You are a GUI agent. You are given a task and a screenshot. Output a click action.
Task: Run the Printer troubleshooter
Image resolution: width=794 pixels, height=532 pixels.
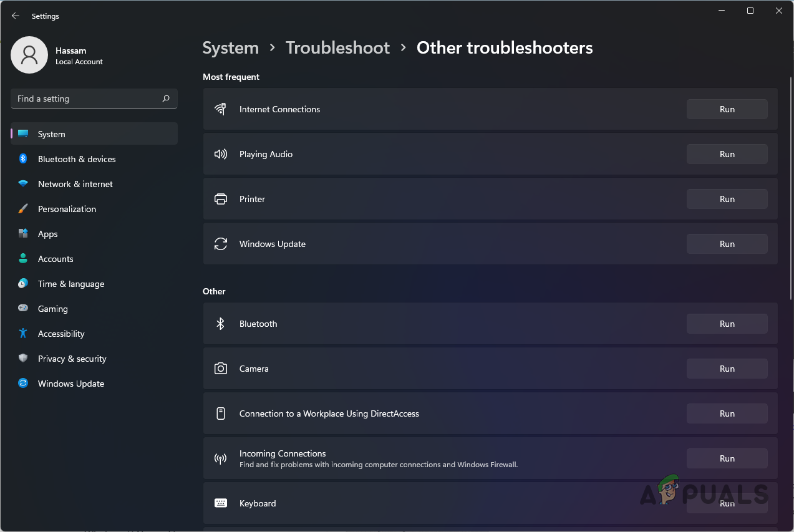point(727,199)
